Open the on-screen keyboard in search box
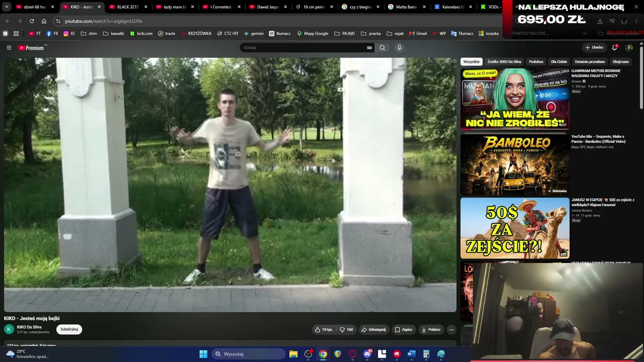Viewport: 644px width, 362px height. [x=369, y=48]
